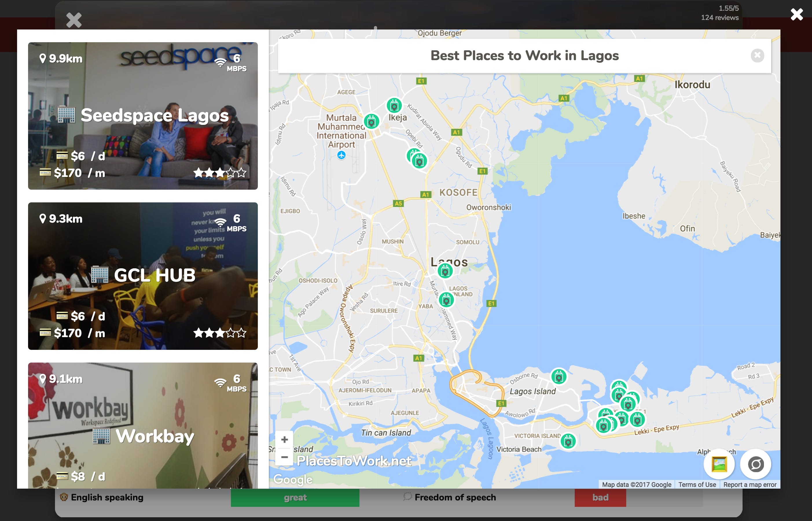This screenshot has height=521, width=812.
Task: Click the Wi-Fi speed icon on Workbay
Action: (220, 383)
